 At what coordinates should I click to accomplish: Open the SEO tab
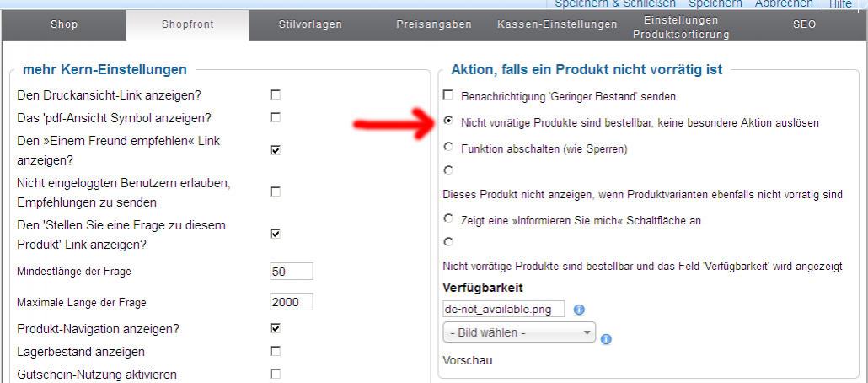point(804,25)
